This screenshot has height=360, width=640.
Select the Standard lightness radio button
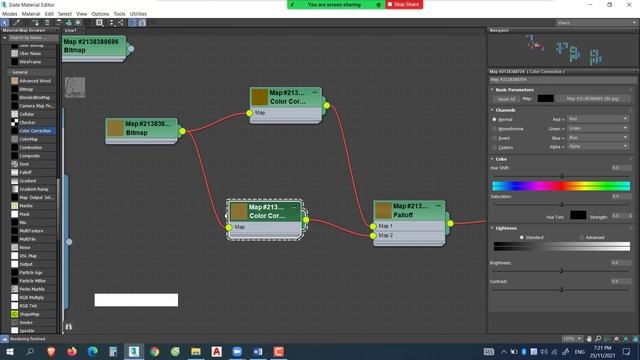[x=521, y=237]
